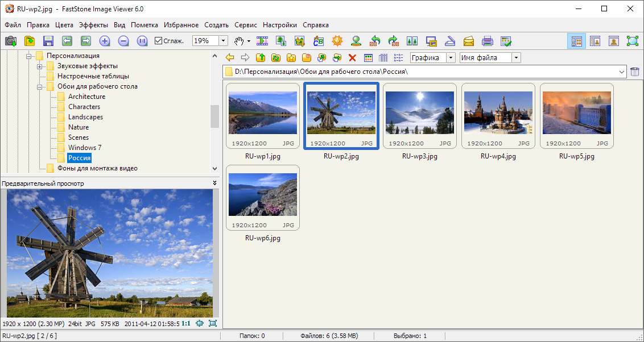The image size is (644, 342).
Task: Switch to thumbnails view mode
Action: (368, 58)
